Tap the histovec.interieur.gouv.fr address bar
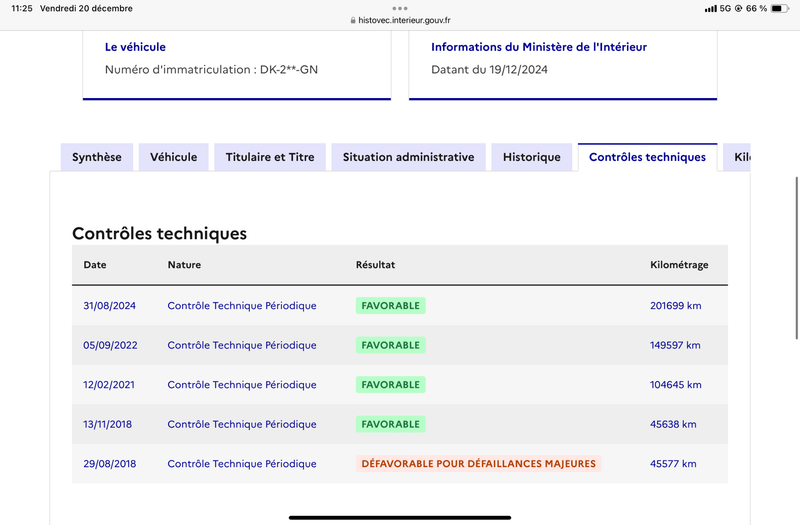The width and height of the screenshot is (800, 525). tap(400, 20)
